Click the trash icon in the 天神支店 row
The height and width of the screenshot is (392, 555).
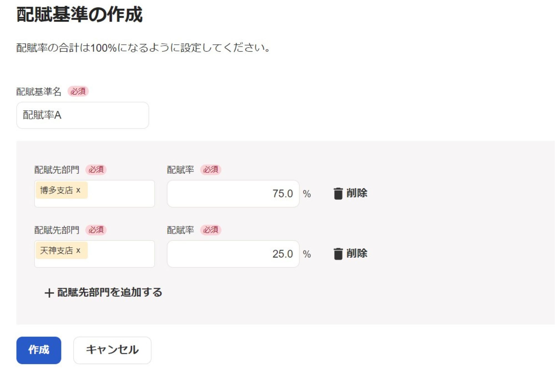point(338,254)
